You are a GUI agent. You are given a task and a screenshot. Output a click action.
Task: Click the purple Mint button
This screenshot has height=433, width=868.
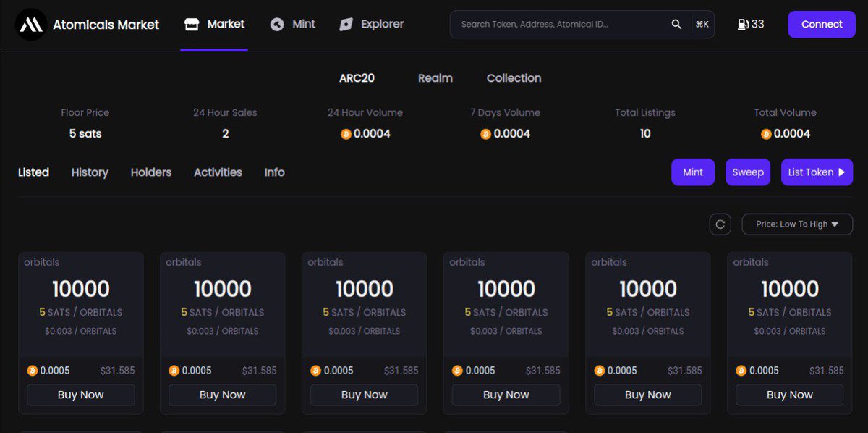pyautogui.click(x=693, y=172)
